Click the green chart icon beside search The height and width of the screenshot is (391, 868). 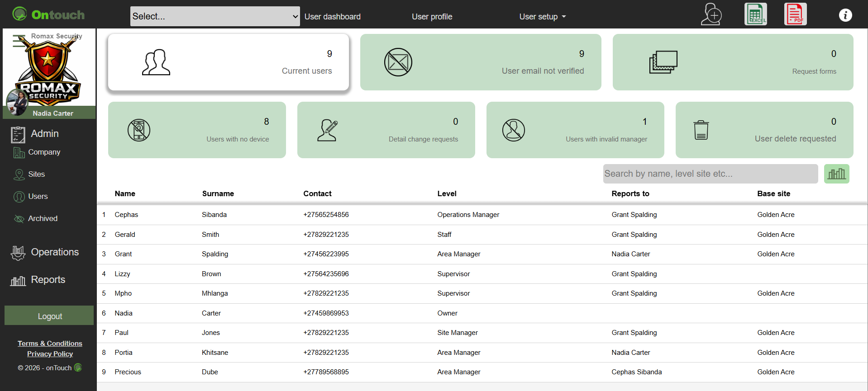(x=836, y=174)
